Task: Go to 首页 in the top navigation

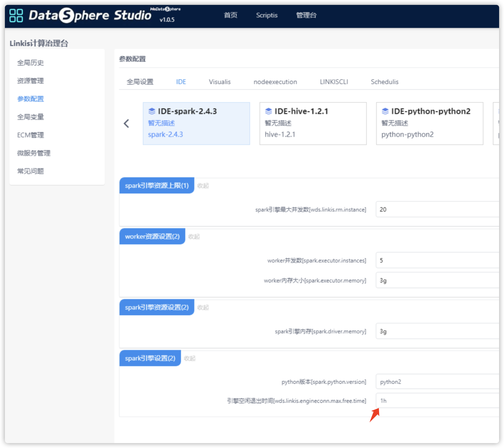Action: [x=230, y=15]
